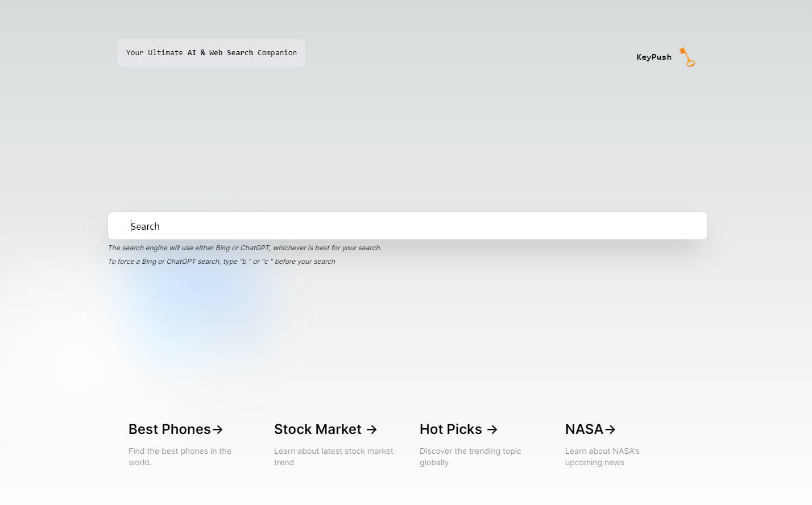The width and height of the screenshot is (812, 505).
Task: Click the word 'Companion' in the tagline
Action: pyautogui.click(x=277, y=53)
